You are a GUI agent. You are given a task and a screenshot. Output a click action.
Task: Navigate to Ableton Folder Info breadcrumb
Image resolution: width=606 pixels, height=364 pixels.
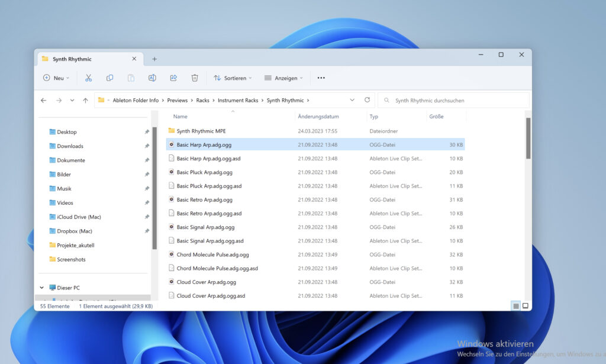tap(136, 101)
